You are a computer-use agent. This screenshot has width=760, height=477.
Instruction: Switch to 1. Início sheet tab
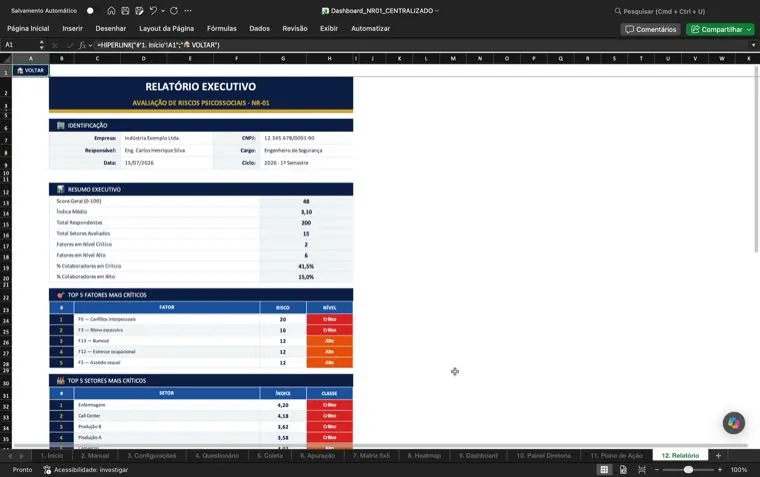[51, 456]
